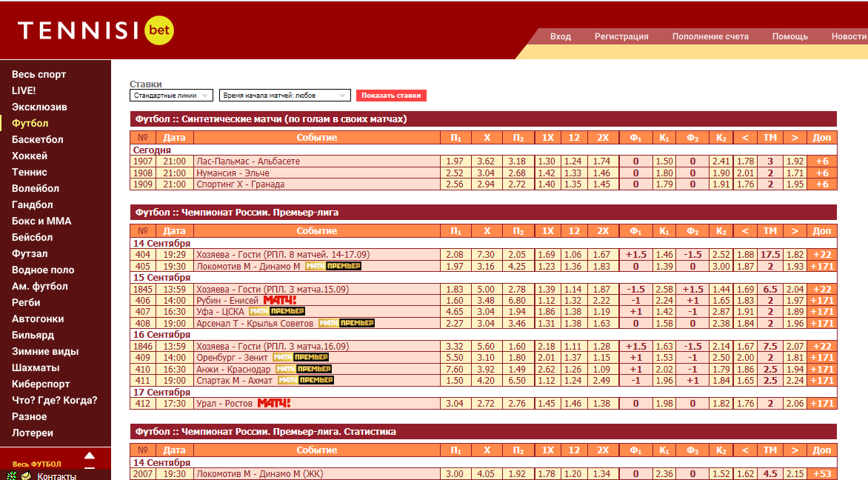Go to Баскетбол in the sidebar
This screenshot has height=480, width=868.
pos(37,139)
